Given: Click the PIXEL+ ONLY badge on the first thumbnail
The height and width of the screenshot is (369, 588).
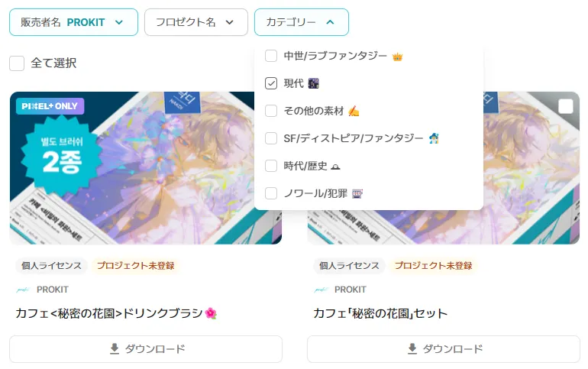Looking at the screenshot, I should [50, 106].
